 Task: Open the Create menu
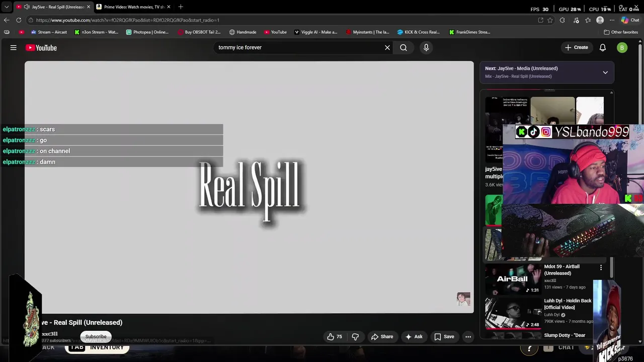pyautogui.click(x=576, y=47)
